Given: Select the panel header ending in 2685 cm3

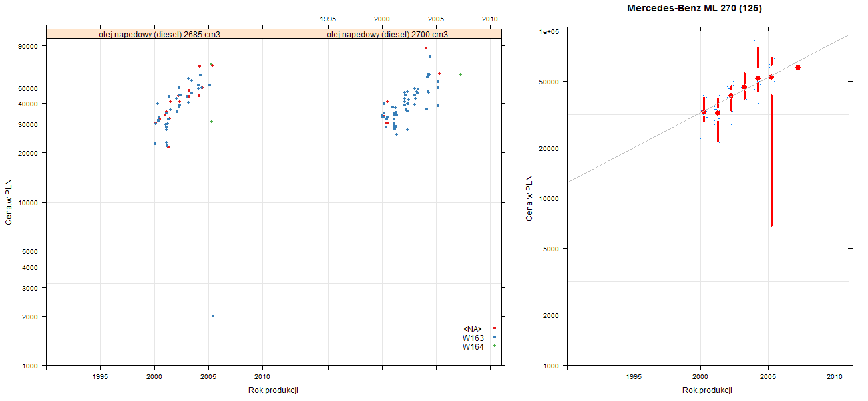Looking at the screenshot, I should (160, 33).
